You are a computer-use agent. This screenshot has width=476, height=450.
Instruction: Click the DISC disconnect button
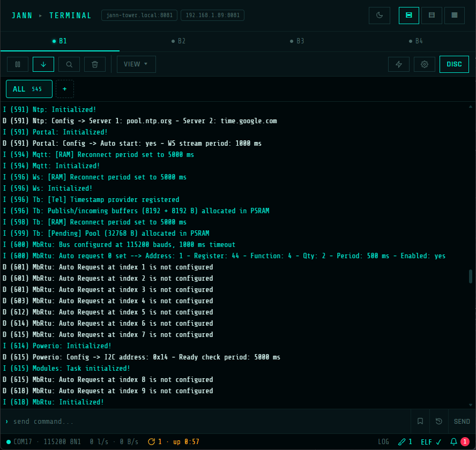454,64
